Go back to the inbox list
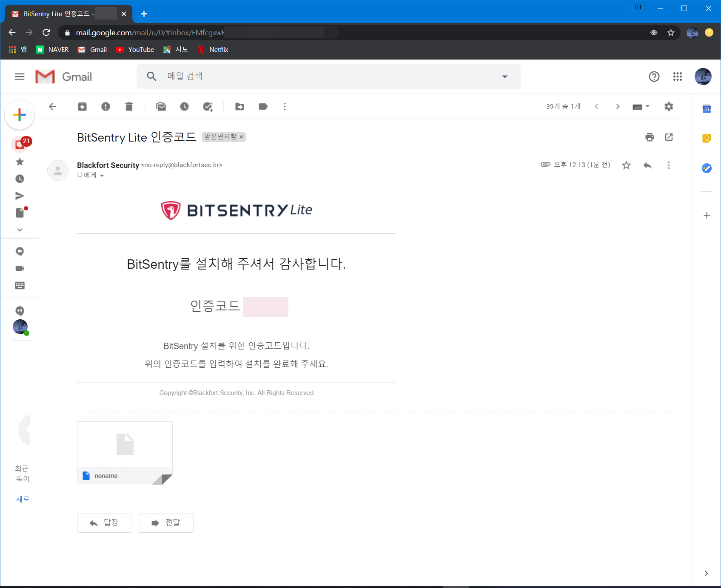Screen dimensions: 721x588 coord(53,106)
